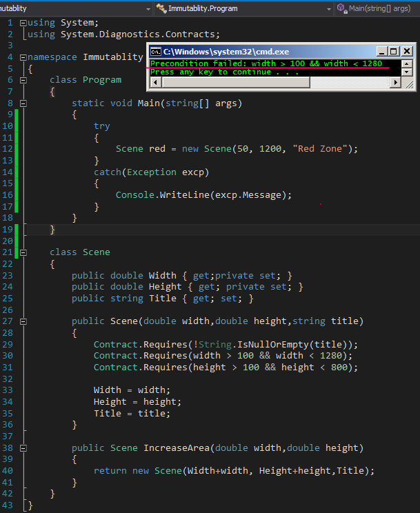Collapse the namespace Immutablity block
The image size is (420, 513).
click(23, 58)
